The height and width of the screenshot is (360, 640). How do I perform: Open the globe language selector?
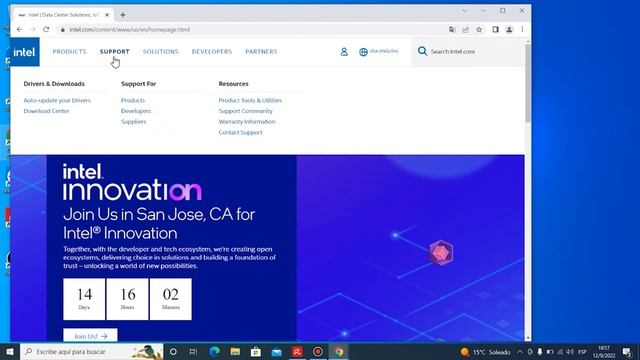363,52
